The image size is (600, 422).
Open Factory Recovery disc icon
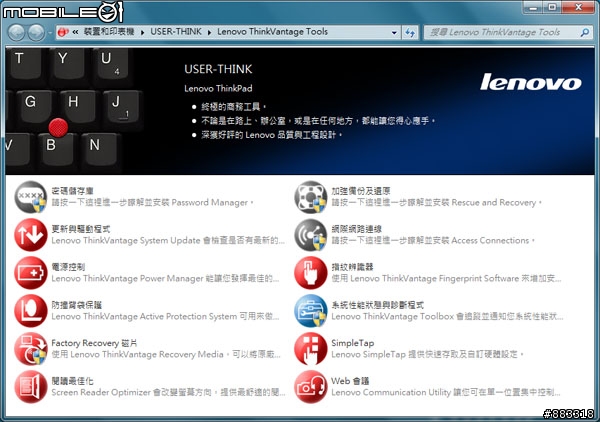[x=31, y=349]
